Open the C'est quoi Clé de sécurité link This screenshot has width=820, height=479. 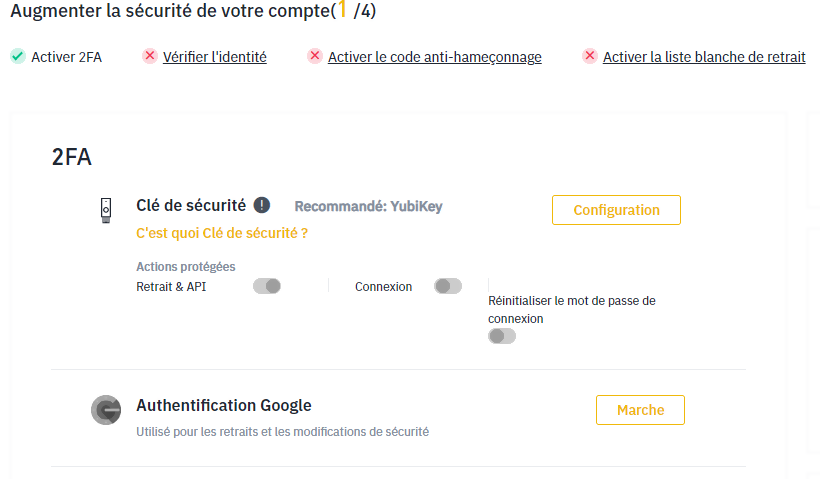(x=222, y=233)
